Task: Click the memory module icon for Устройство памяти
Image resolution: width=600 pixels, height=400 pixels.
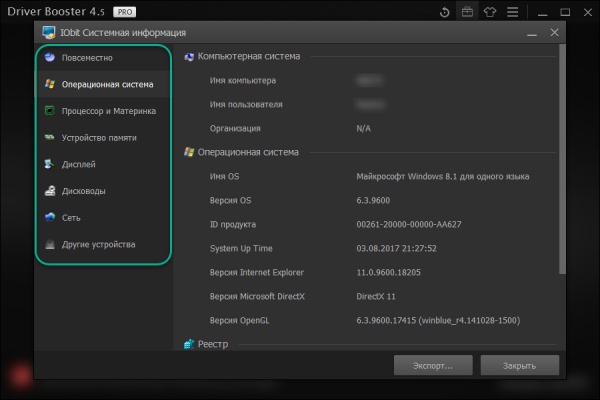Action: tap(50, 137)
